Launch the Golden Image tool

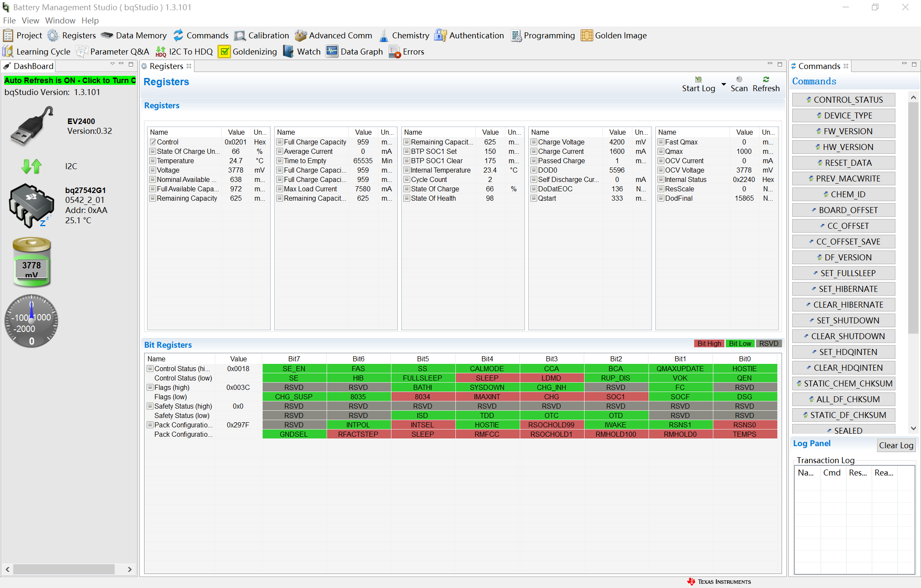(x=587, y=35)
